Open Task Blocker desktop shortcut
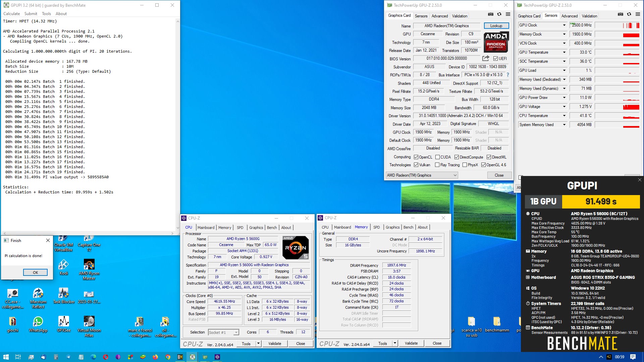 64,296
